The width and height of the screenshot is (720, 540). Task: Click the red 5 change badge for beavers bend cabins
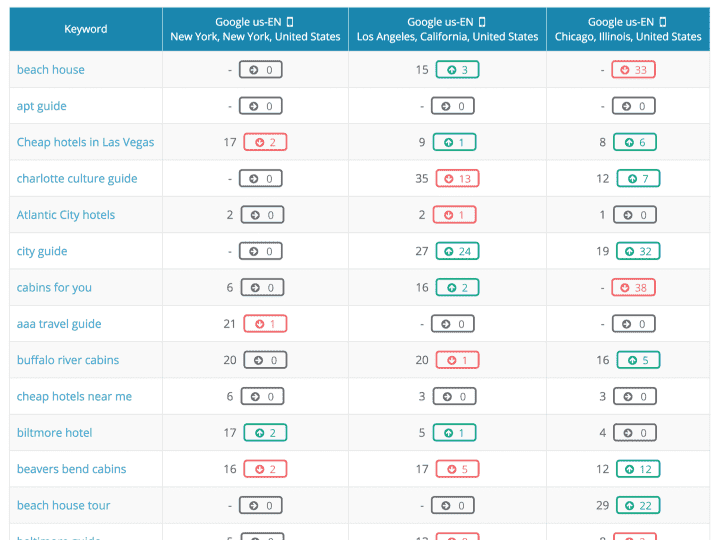tap(456, 469)
